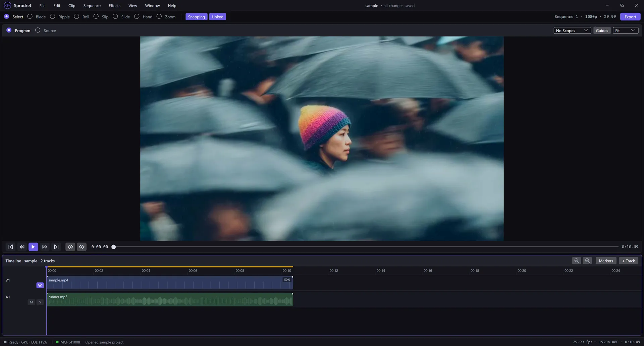Select the runner.mp3 audio clip
Viewport: 644px width, 346px height.
point(170,299)
